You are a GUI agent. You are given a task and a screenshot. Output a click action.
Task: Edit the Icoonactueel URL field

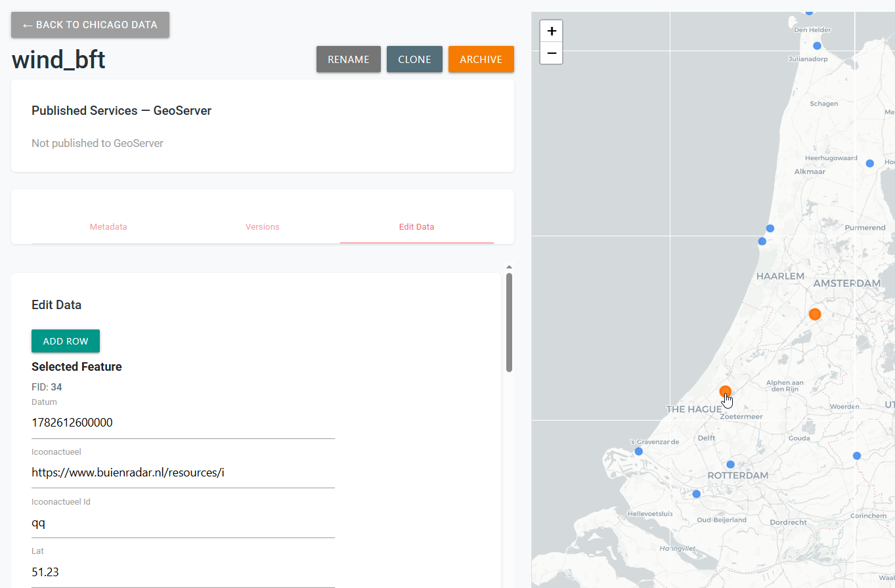point(183,472)
